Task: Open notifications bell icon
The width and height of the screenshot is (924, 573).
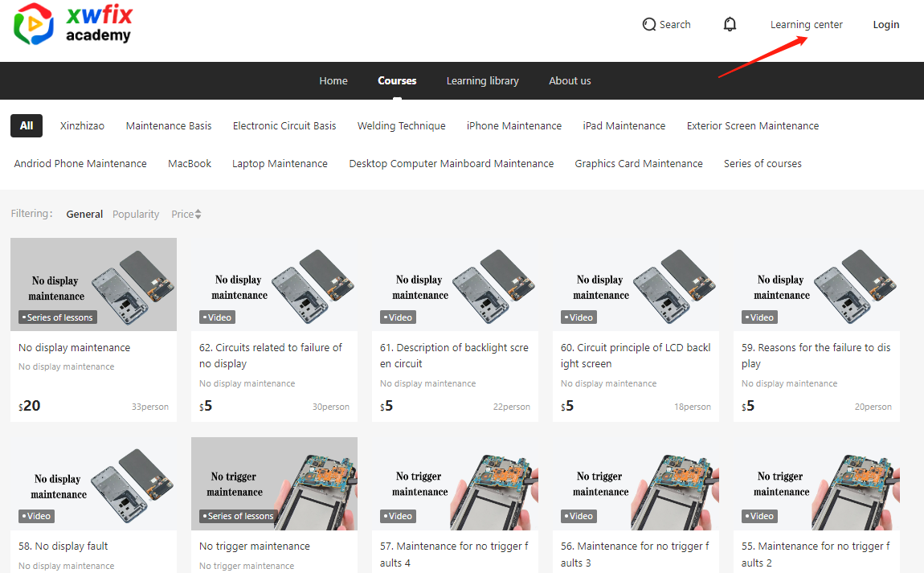Action: pyautogui.click(x=730, y=24)
